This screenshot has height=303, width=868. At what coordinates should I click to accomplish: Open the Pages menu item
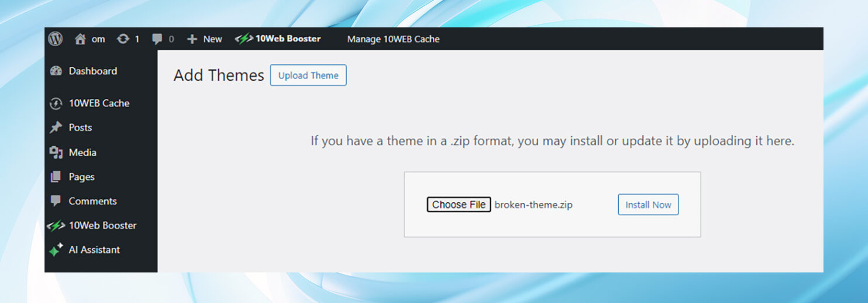pos(81,177)
